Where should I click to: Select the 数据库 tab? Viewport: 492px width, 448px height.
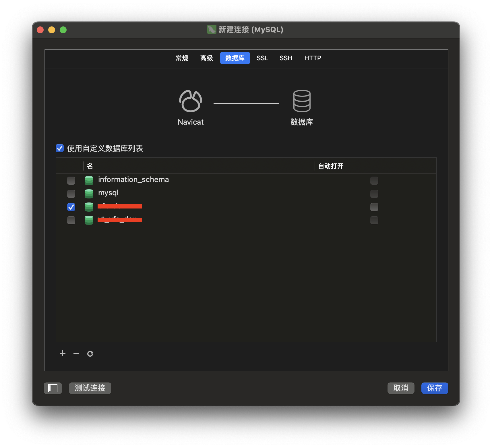(235, 58)
